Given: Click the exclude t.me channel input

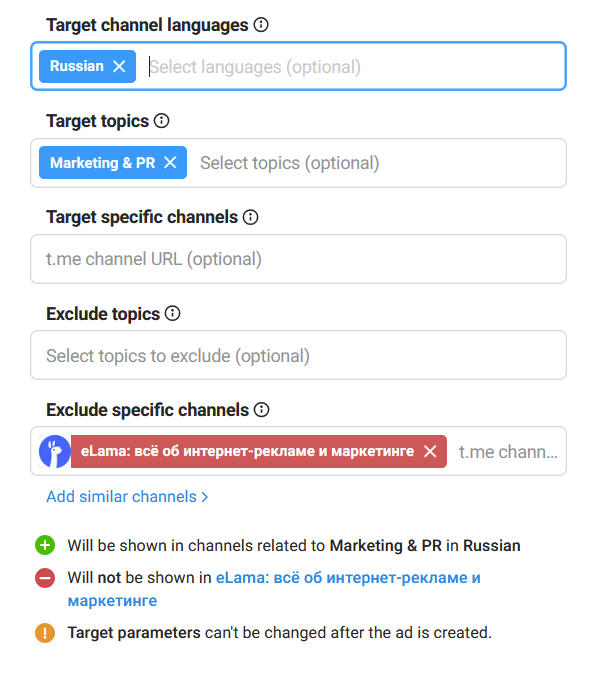Looking at the screenshot, I should 508,452.
